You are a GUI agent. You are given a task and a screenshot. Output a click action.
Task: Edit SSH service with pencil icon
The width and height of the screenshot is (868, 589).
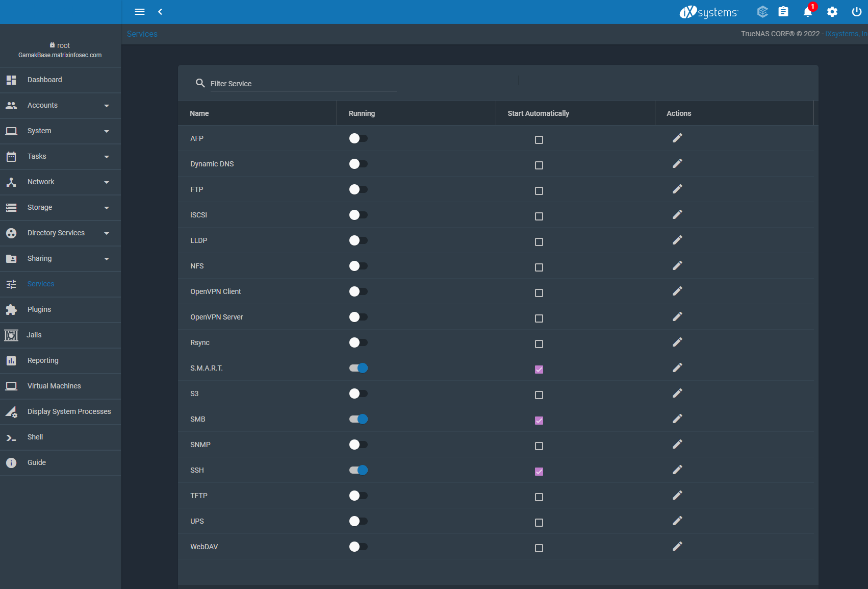point(677,470)
